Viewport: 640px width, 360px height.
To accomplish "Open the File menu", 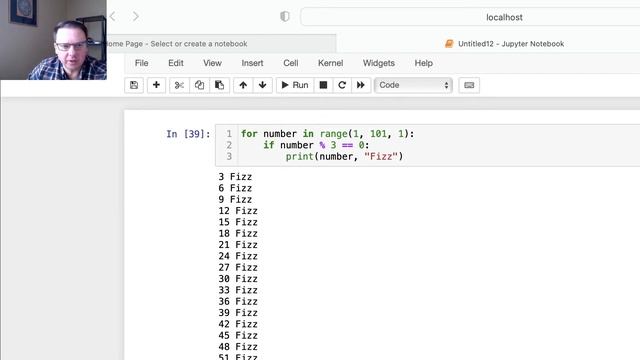I will tap(141, 63).
